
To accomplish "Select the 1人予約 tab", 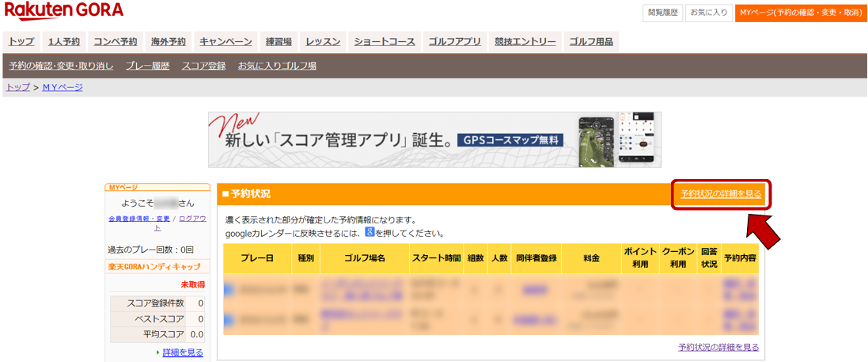I will pyautogui.click(x=63, y=42).
